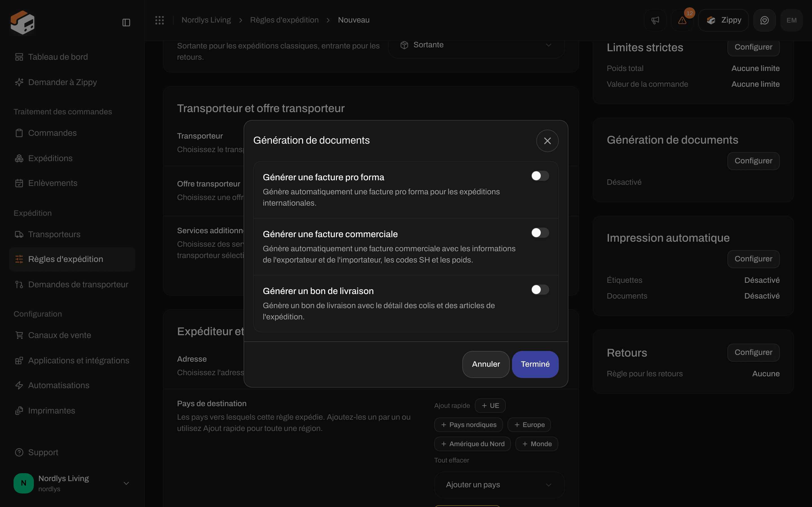
Task: Turn on Générer un bon de livraison
Action: 540,290
